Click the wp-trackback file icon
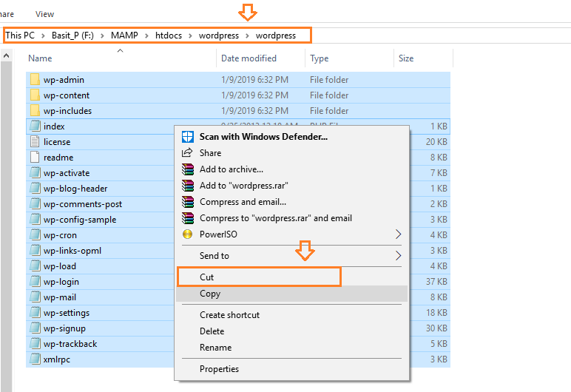Image resolution: width=571 pixels, height=392 pixels. pos(35,343)
